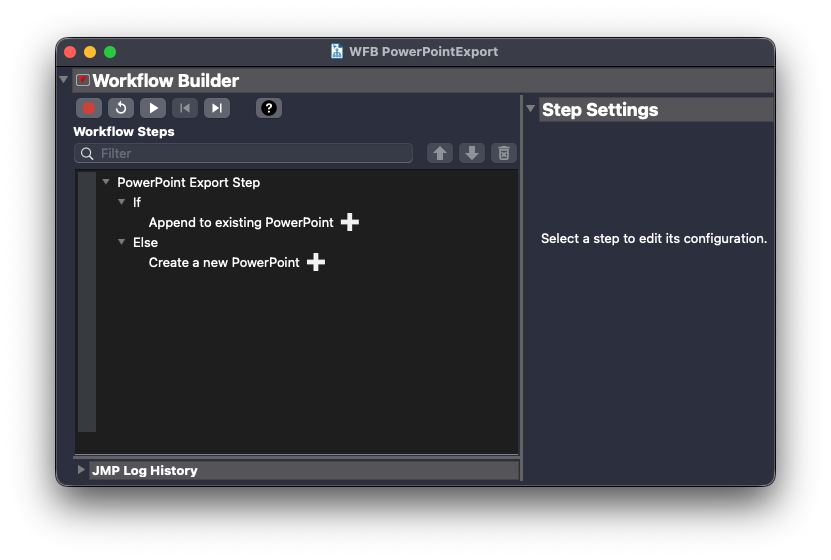Click the Step Settings header title
This screenshot has width=831, height=560.
pos(600,110)
